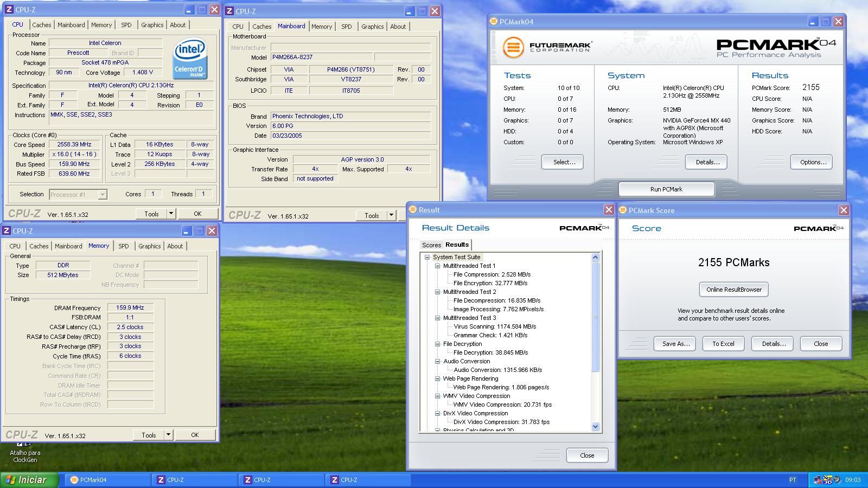Viewport: 868px width, 488px height.
Task: Click the PCMark04 taskbar button
Action: tap(108, 480)
